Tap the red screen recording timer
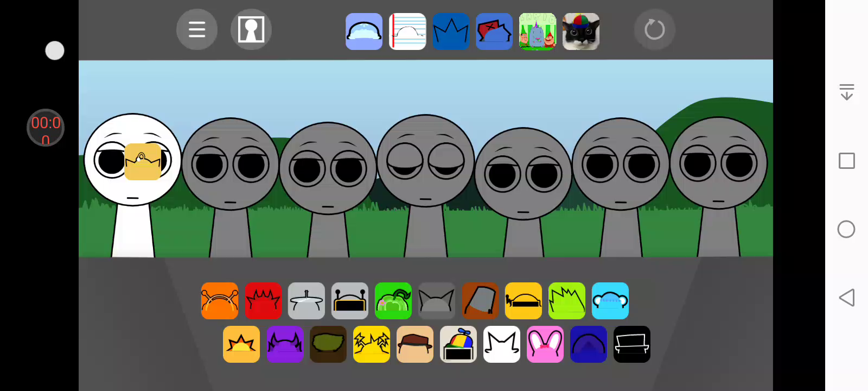This screenshot has height=391, width=868. (x=46, y=128)
